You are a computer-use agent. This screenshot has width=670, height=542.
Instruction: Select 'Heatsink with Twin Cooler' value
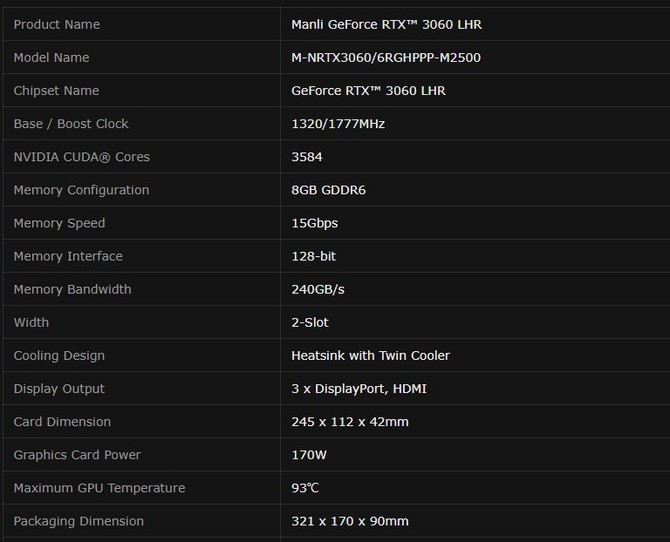click(x=370, y=356)
